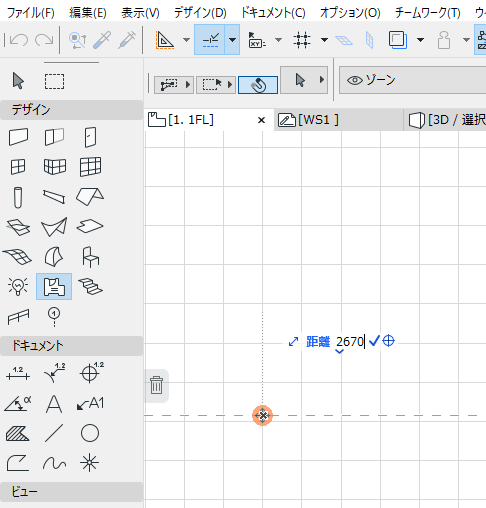Screen dimensions: 486x508
Task: Switch to the [WS1] tab
Action: [339, 120]
